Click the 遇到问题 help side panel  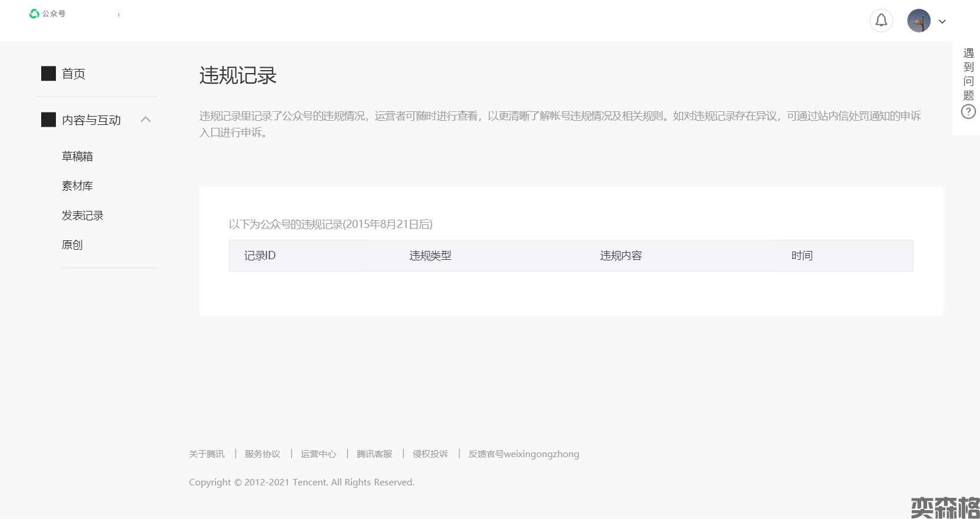968,74
